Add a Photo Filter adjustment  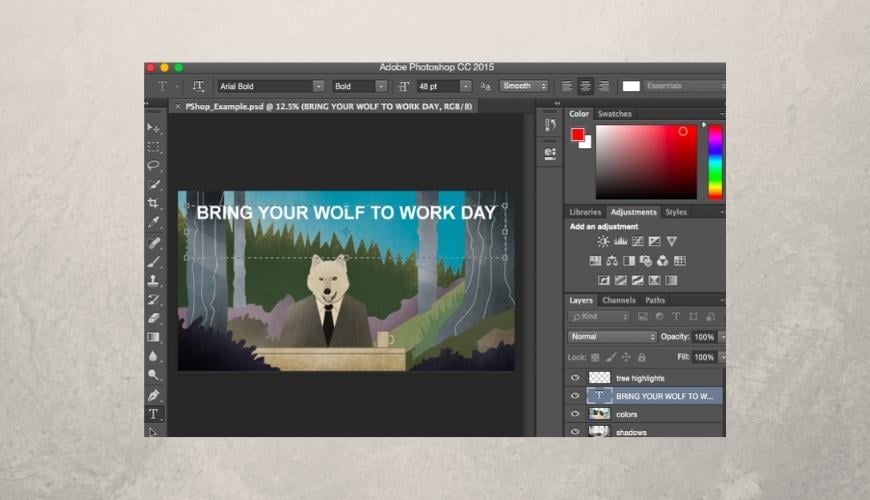click(646, 261)
